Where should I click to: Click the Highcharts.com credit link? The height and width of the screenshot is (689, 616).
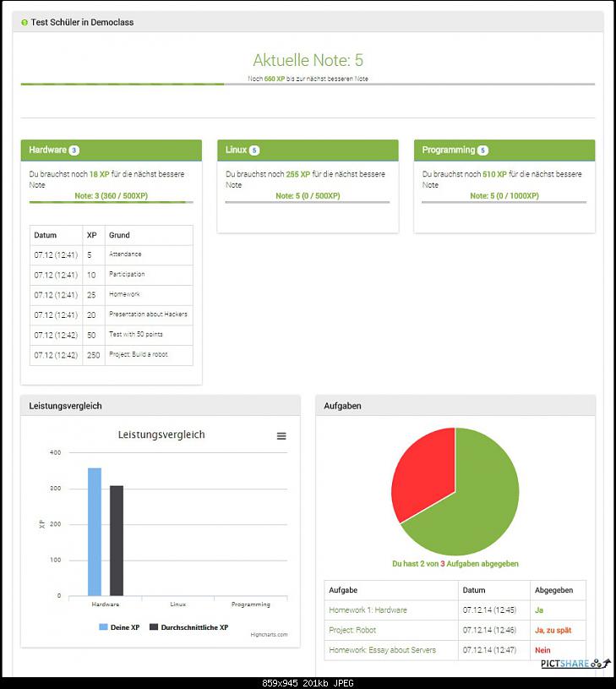(x=269, y=635)
